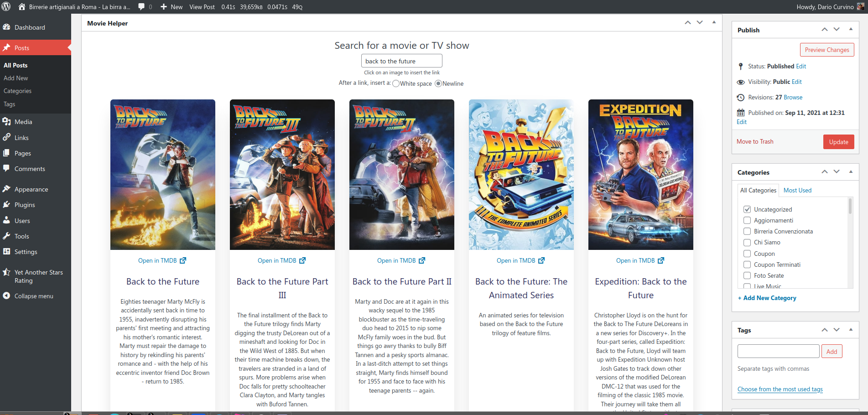This screenshot has width=868, height=415.
Task: Click the Yet Another Stars Rating star icon
Action: 6,272
